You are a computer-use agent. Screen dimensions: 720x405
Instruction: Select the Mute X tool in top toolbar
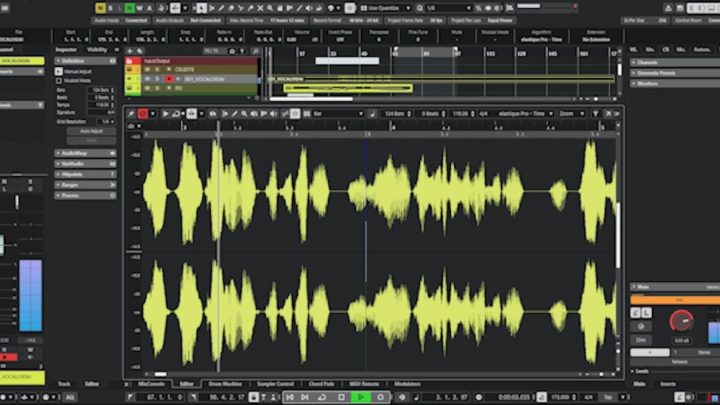tap(260, 8)
